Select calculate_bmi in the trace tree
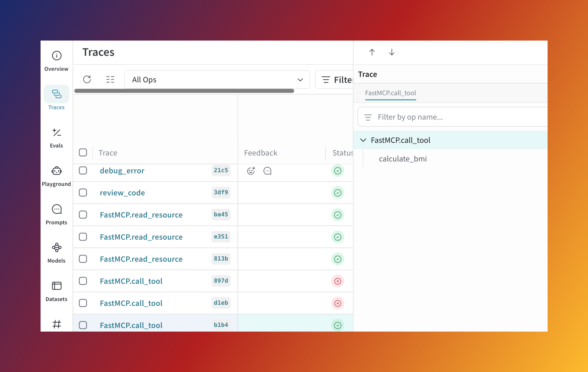This screenshot has height=372, width=588. tap(403, 159)
